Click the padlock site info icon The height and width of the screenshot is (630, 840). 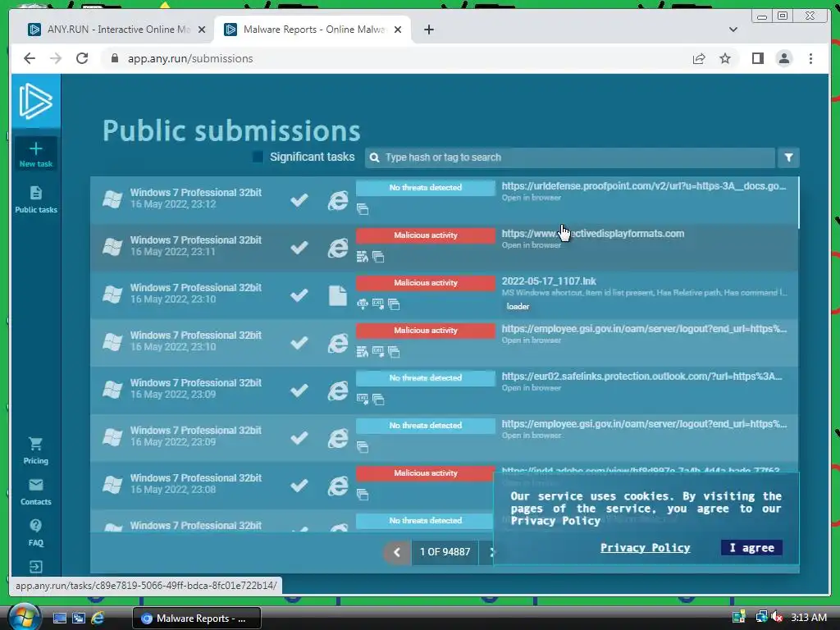click(x=114, y=58)
